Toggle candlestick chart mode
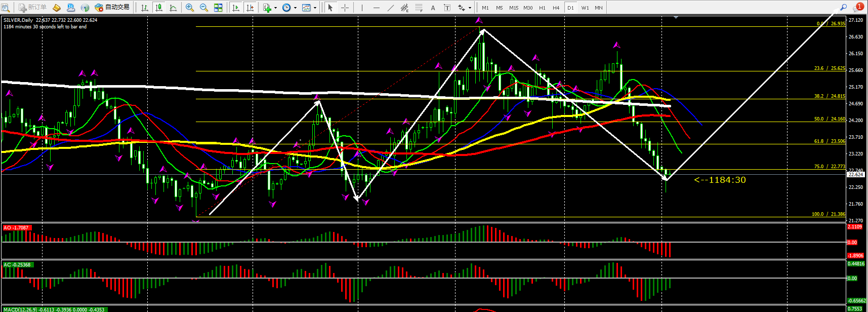The height and width of the screenshot is (312, 868). (159, 8)
